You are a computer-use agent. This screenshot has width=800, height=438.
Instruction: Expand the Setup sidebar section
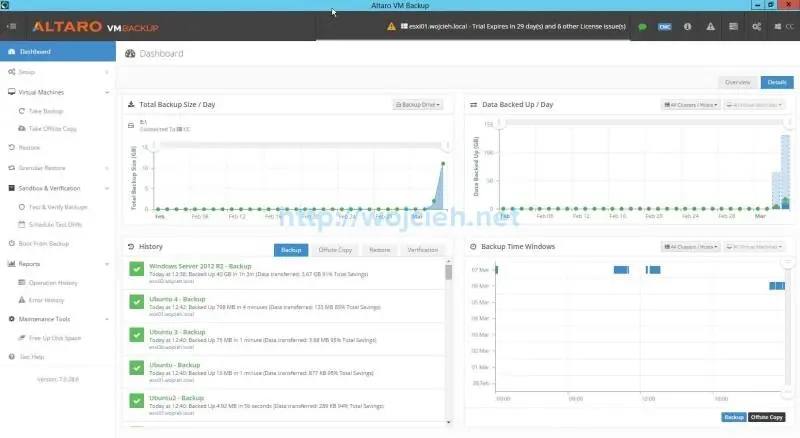point(58,72)
